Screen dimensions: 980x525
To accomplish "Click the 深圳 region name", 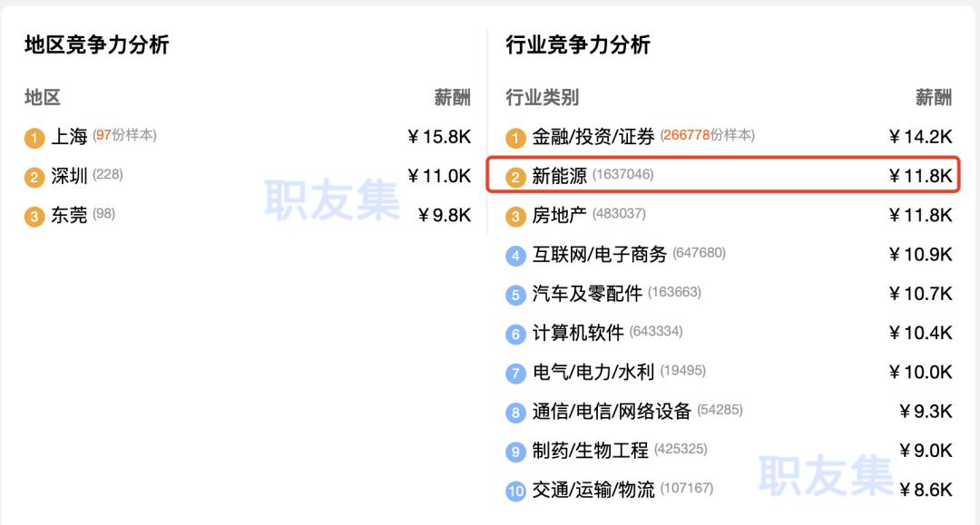I will click(69, 176).
